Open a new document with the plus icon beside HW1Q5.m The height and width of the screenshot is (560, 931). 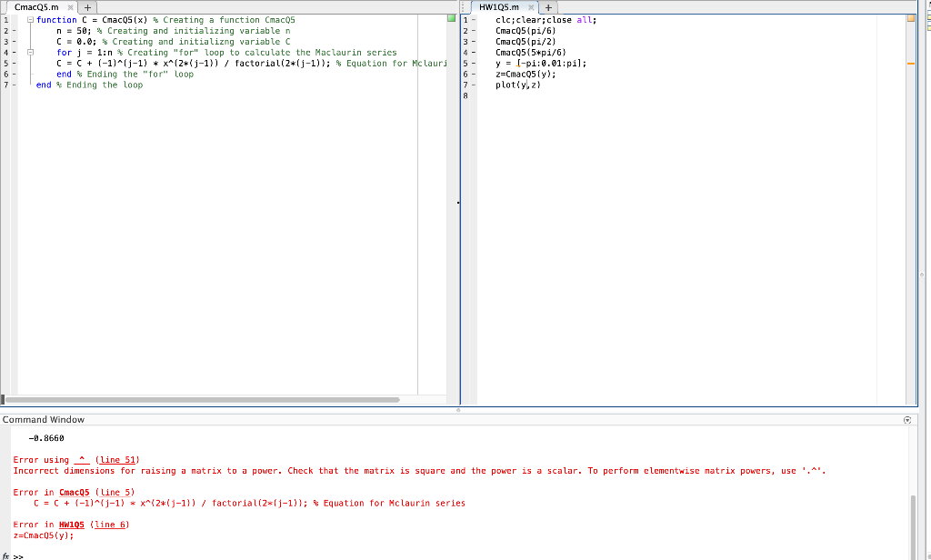pyautogui.click(x=548, y=5)
